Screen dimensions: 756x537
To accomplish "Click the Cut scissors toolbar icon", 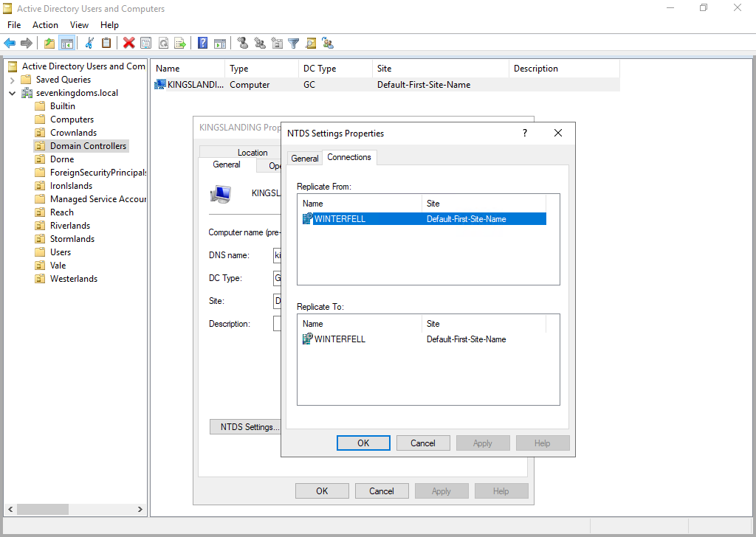I will pyautogui.click(x=89, y=44).
